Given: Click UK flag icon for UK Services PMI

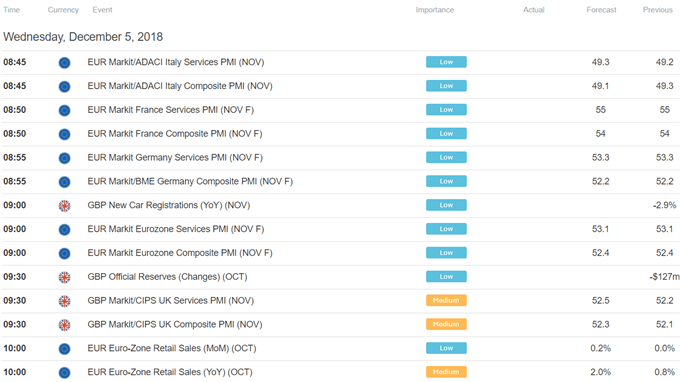Looking at the screenshot, I should tap(64, 301).
